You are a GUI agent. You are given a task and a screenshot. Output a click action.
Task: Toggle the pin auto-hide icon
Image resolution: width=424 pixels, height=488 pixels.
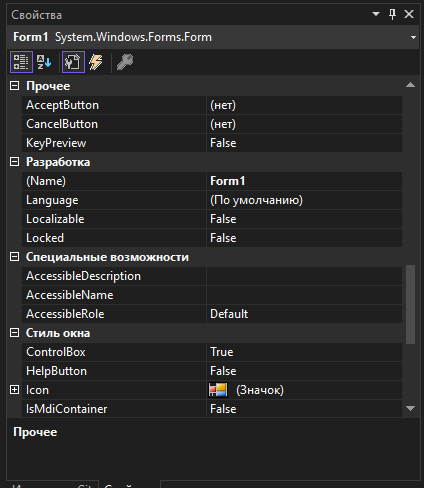click(392, 14)
